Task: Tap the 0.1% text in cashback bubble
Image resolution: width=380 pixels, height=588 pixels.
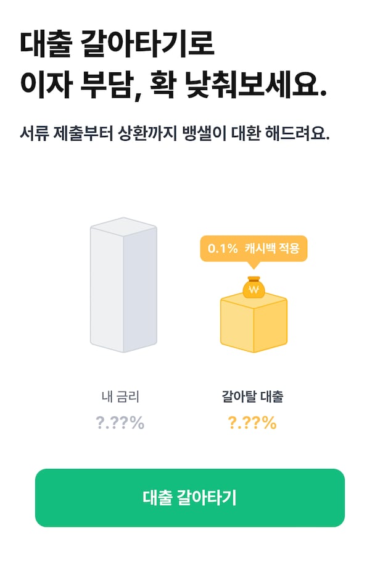Action: tap(223, 249)
